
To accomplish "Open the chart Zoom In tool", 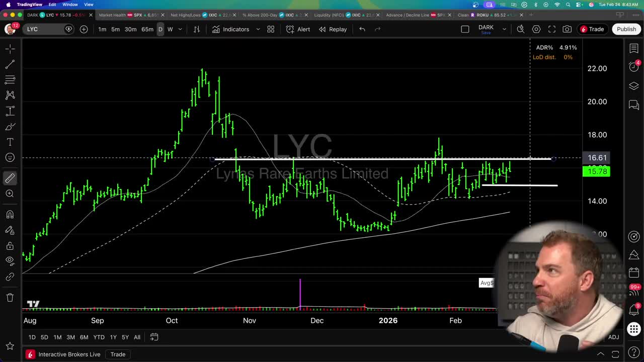I will click(10, 194).
